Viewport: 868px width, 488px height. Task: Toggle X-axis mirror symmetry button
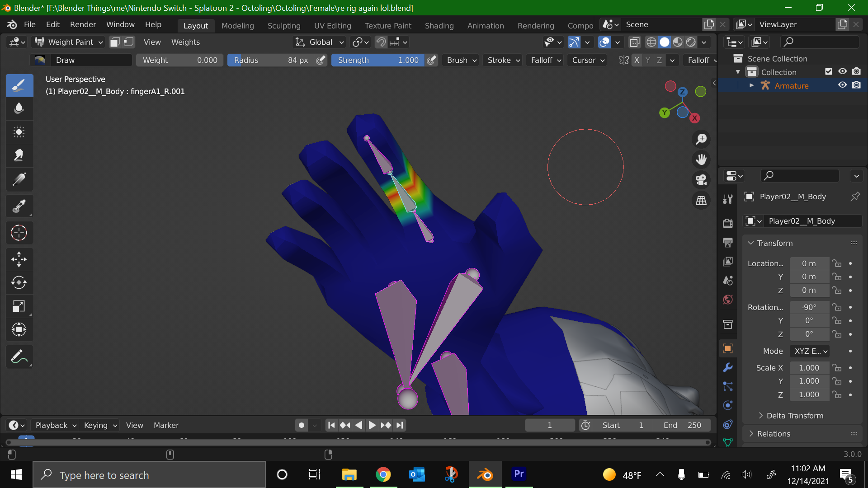(637, 60)
